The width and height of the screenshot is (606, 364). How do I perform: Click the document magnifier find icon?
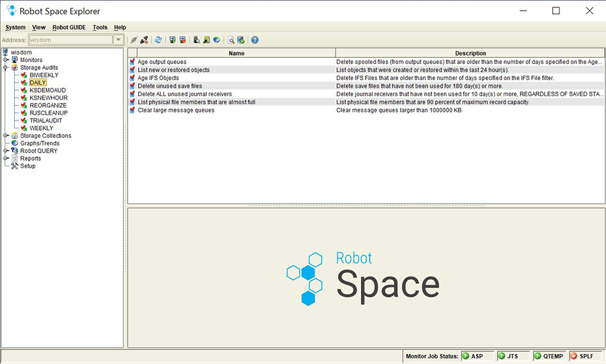231,40
